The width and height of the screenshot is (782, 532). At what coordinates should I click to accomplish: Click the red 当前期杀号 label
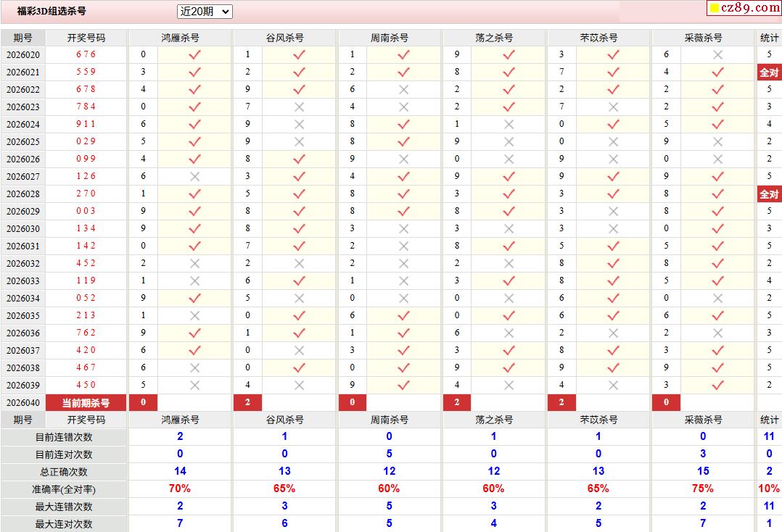(86, 403)
